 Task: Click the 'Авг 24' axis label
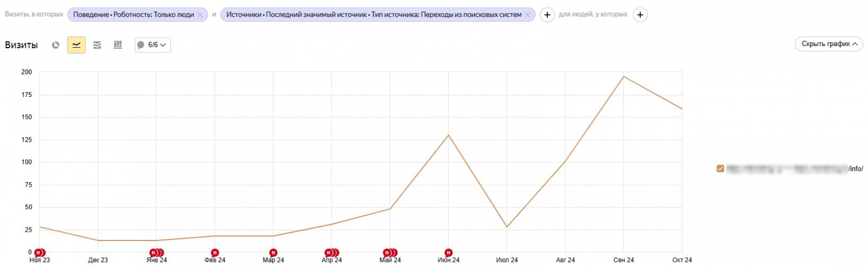[x=565, y=261]
